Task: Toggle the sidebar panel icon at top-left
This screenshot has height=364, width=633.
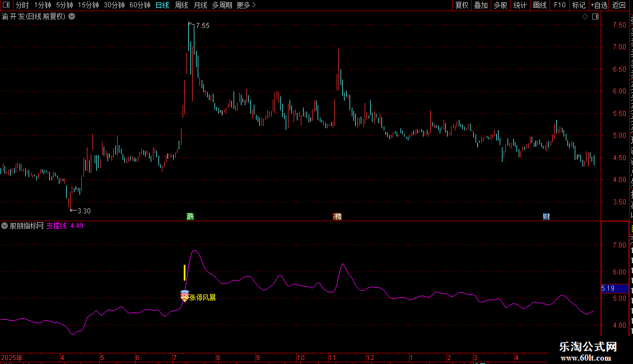Action: pos(6,5)
